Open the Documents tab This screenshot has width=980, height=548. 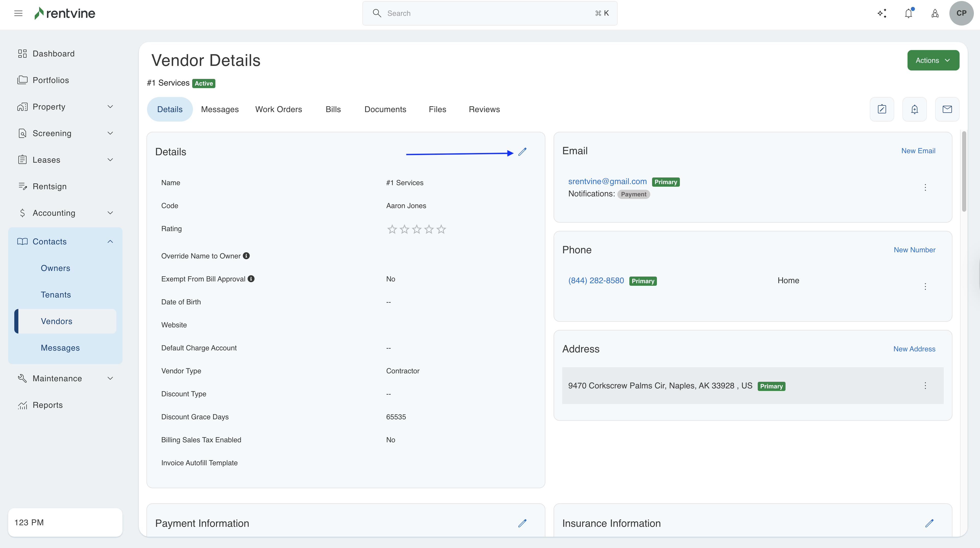385,110
